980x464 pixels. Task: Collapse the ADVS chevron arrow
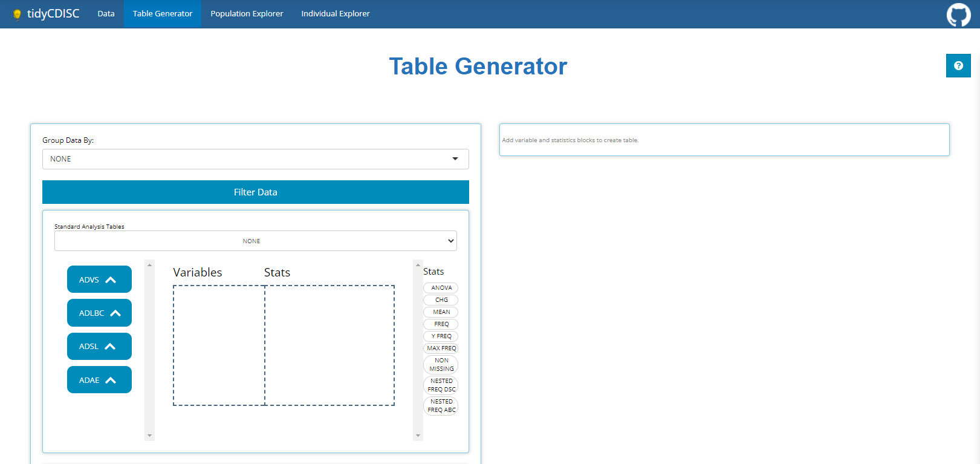[x=111, y=279]
